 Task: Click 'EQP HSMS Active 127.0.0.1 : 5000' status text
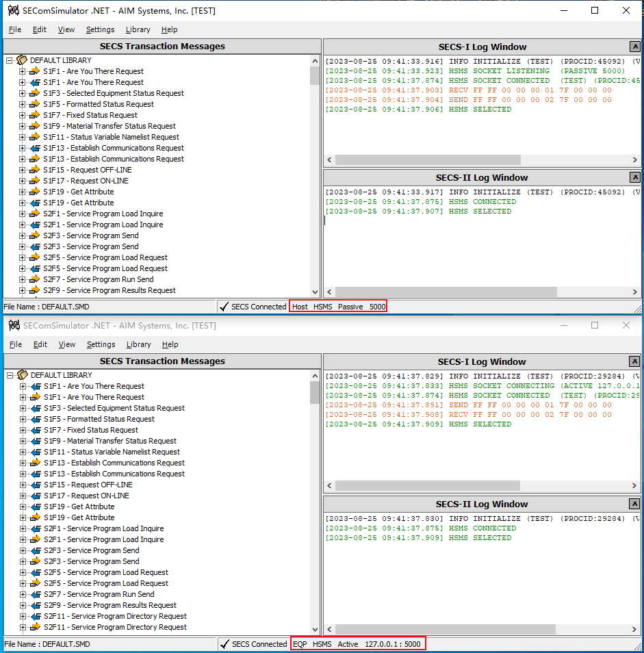(x=357, y=644)
